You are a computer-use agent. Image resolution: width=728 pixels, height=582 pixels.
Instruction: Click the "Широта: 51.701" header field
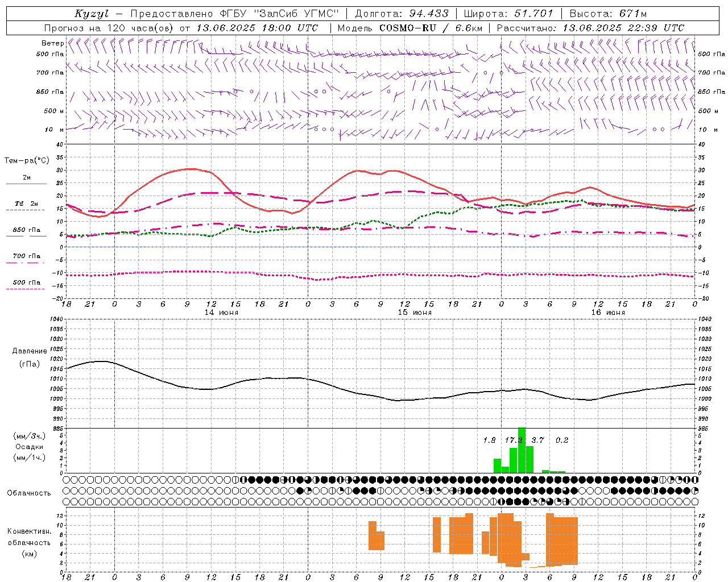pyautogui.click(x=508, y=14)
